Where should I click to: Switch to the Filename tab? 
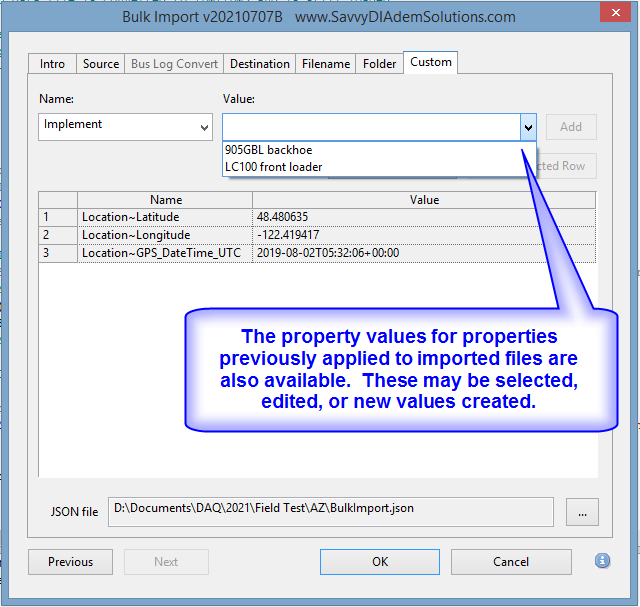326,64
